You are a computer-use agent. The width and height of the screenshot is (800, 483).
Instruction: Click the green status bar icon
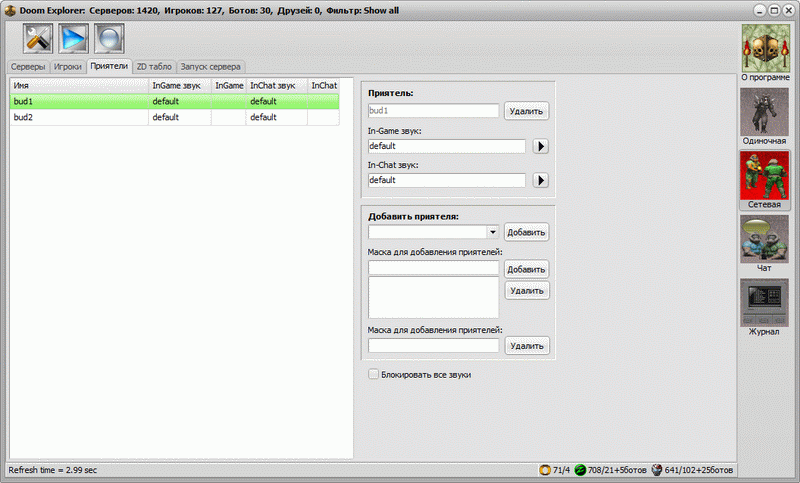pyautogui.click(x=580, y=470)
